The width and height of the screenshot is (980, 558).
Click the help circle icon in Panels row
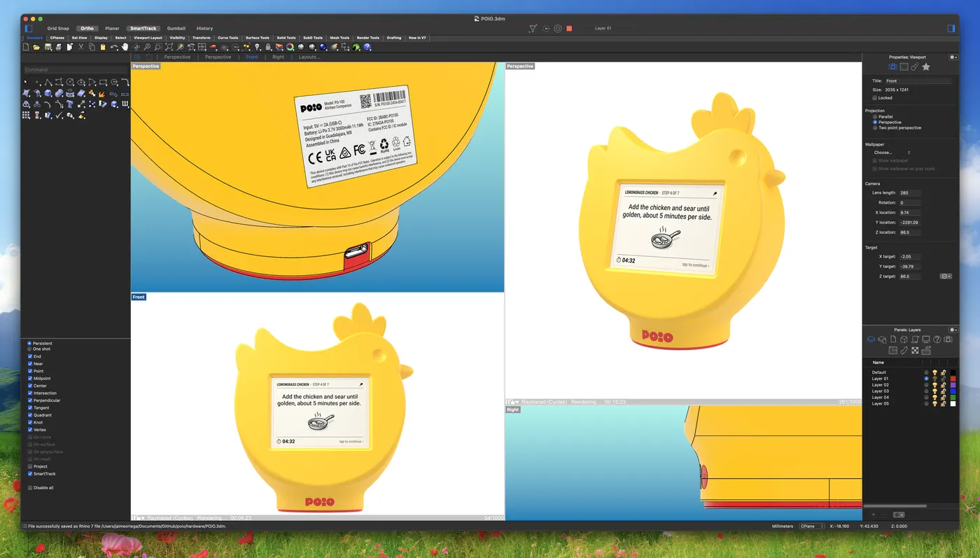937,339
